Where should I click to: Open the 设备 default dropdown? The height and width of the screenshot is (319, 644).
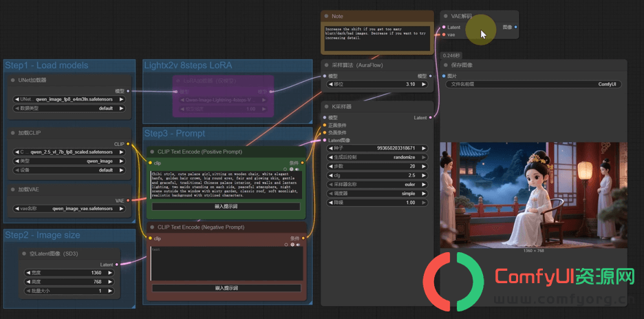[69, 170]
